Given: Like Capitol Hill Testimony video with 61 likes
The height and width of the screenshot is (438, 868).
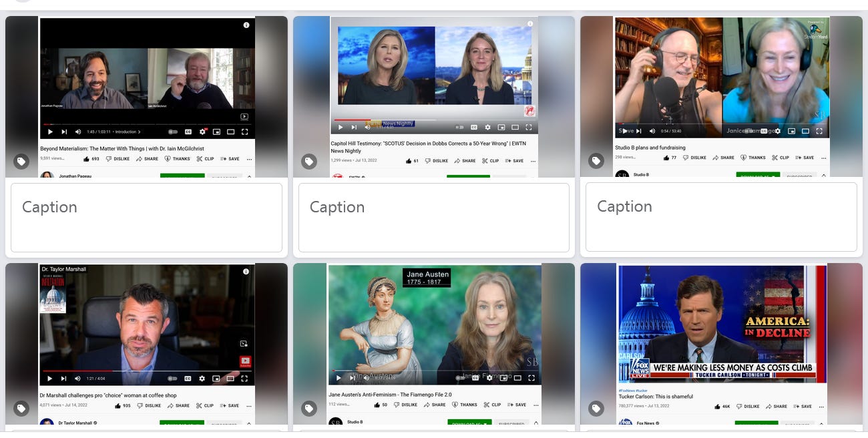Looking at the screenshot, I should click(x=413, y=161).
